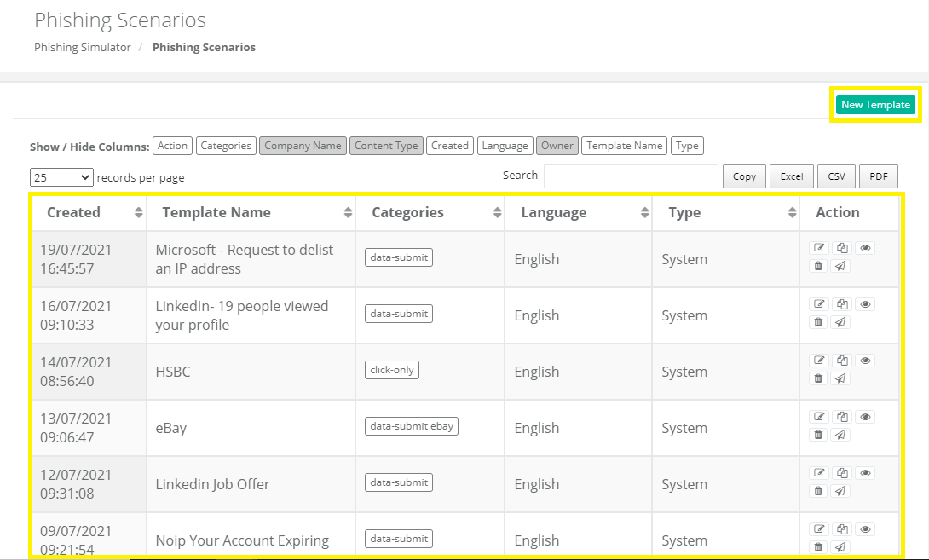
Task: Export the table as PDF
Action: pyautogui.click(x=879, y=176)
